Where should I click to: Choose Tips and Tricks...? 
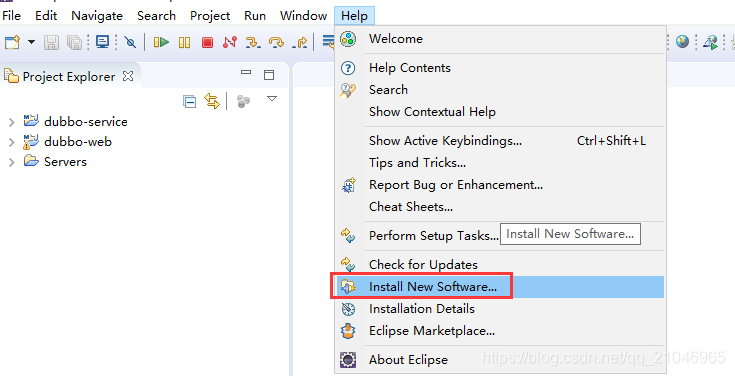point(500,163)
